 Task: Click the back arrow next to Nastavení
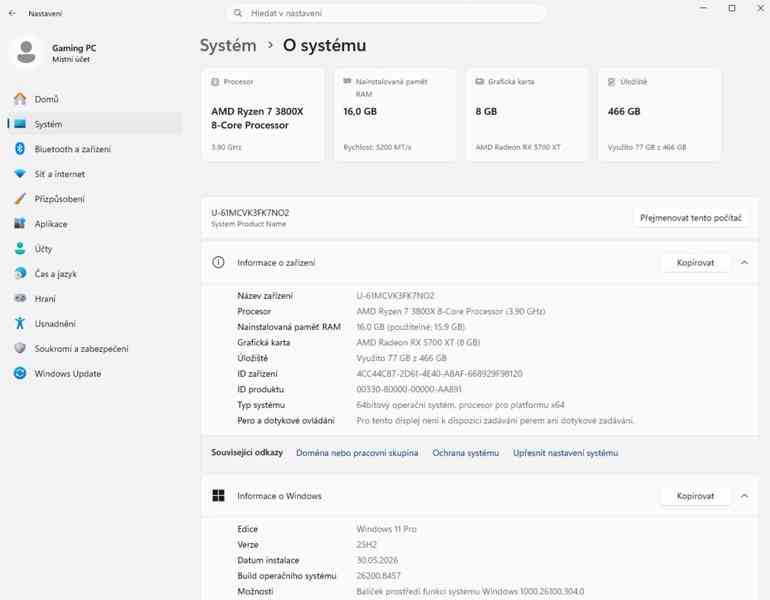[12, 13]
